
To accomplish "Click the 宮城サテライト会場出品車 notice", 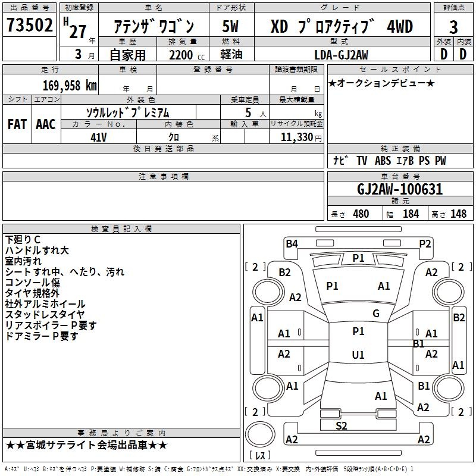I will pyautogui.click(x=87, y=445).
